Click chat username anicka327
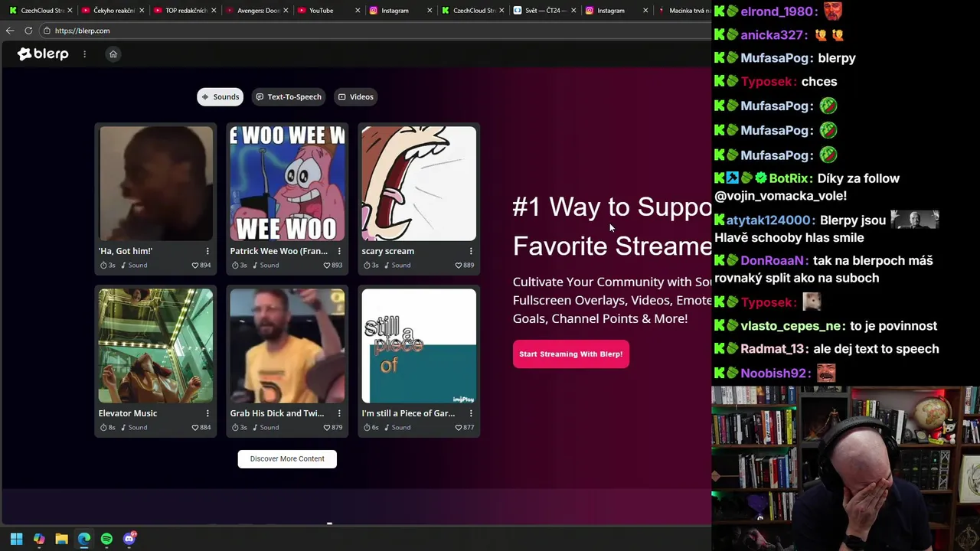The width and height of the screenshot is (980, 551). pyautogui.click(x=773, y=35)
